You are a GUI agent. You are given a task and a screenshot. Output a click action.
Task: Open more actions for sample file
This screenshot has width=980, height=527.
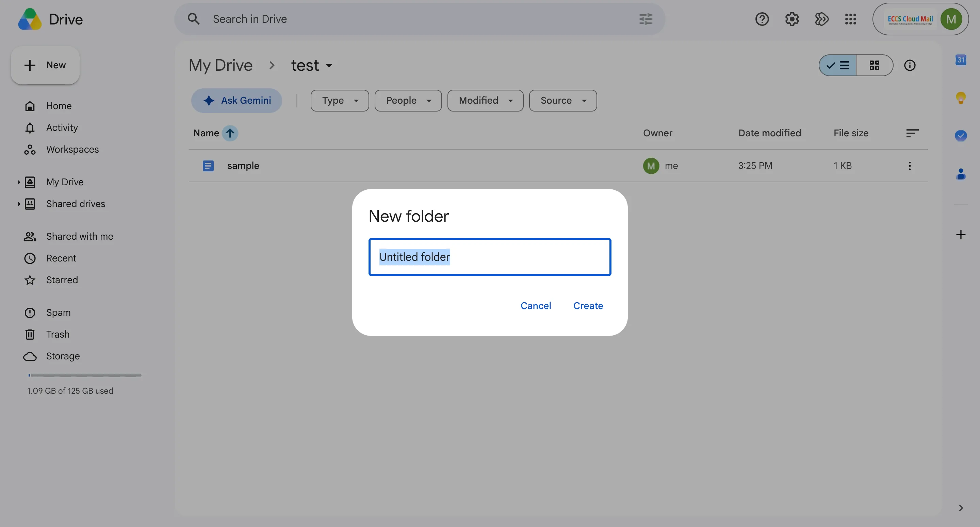pos(910,166)
